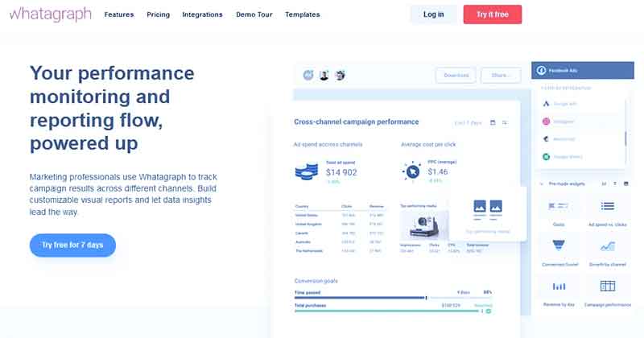Click the $14 902 total ad spend value
Viewport: 644px width, 338px height.
click(341, 172)
